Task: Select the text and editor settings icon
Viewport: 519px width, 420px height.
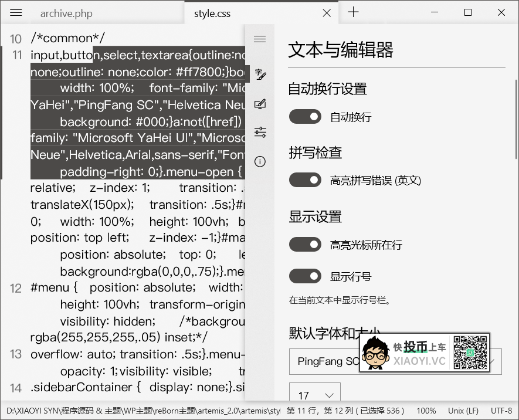Action: [x=260, y=74]
